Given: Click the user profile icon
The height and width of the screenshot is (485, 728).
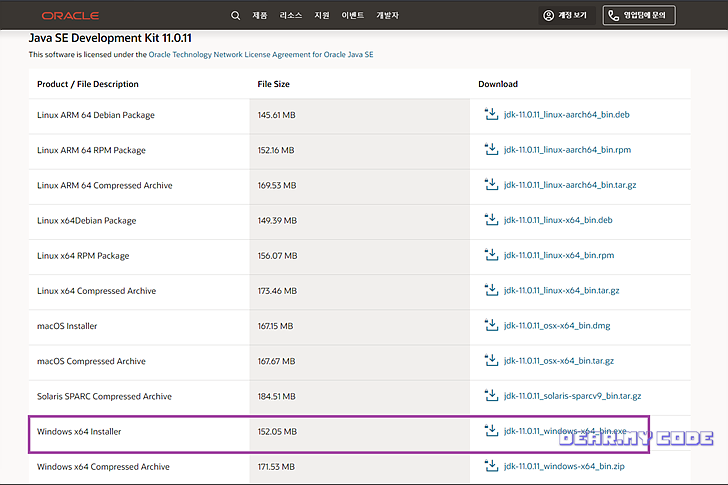Looking at the screenshot, I should coord(548,15).
